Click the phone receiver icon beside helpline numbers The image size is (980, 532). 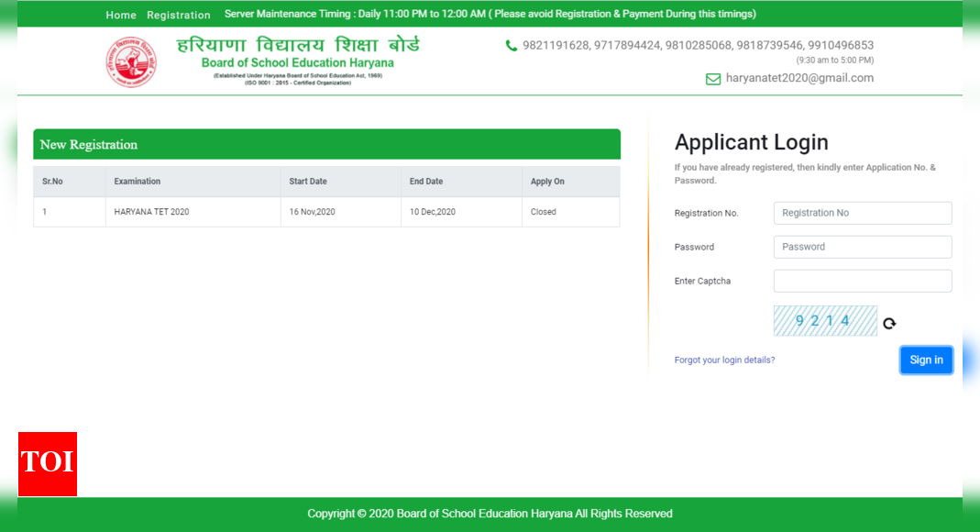tap(512, 44)
